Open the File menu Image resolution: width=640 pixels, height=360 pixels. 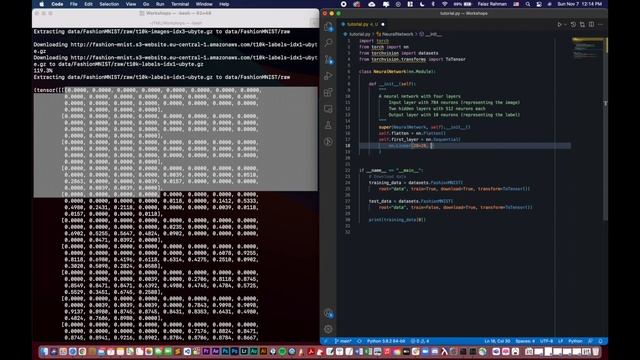coord(73,4)
